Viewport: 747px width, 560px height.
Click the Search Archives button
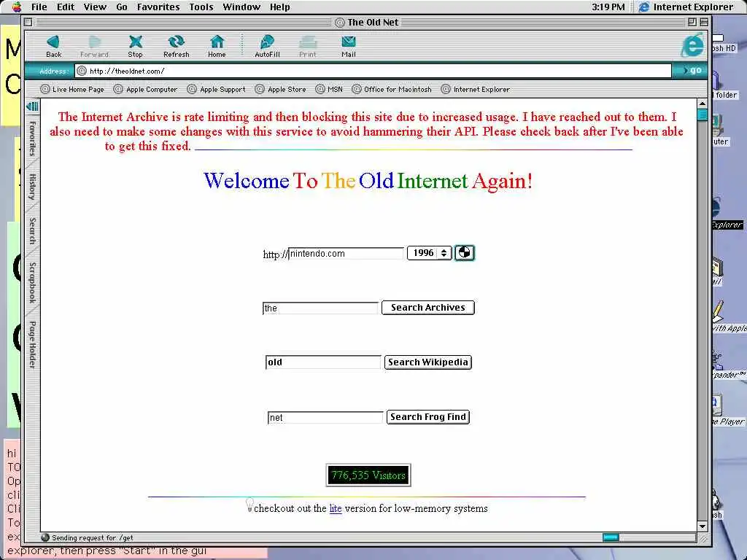click(427, 308)
